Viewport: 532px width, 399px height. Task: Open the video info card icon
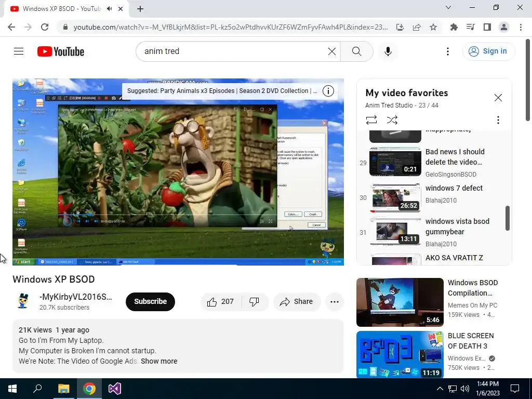coord(328,91)
